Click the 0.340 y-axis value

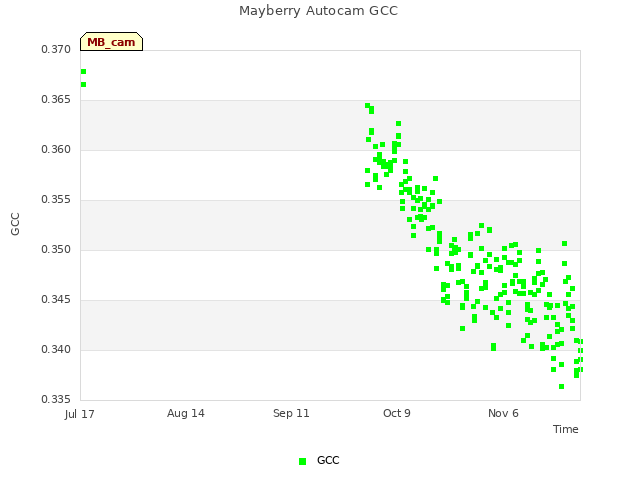56,349
